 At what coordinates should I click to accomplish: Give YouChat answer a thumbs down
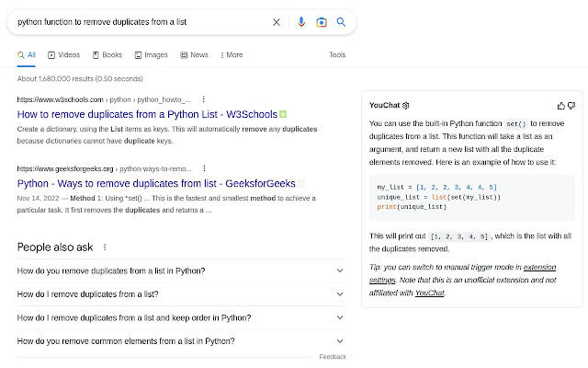(x=571, y=106)
